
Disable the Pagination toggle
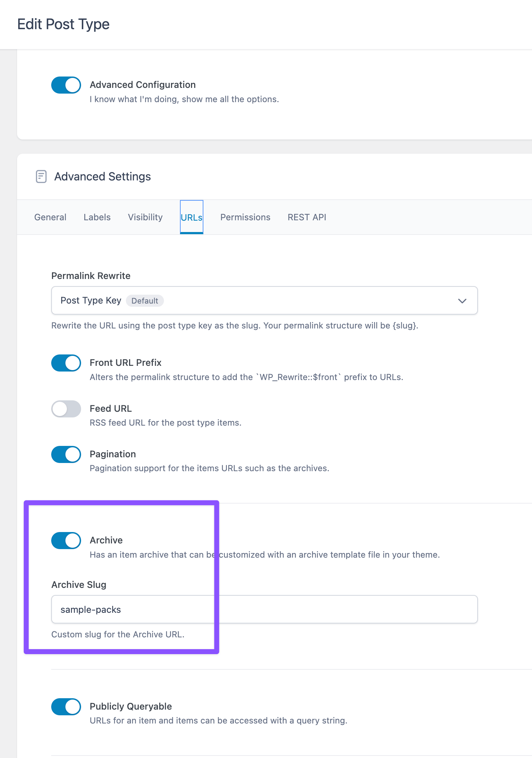[x=66, y=454]
